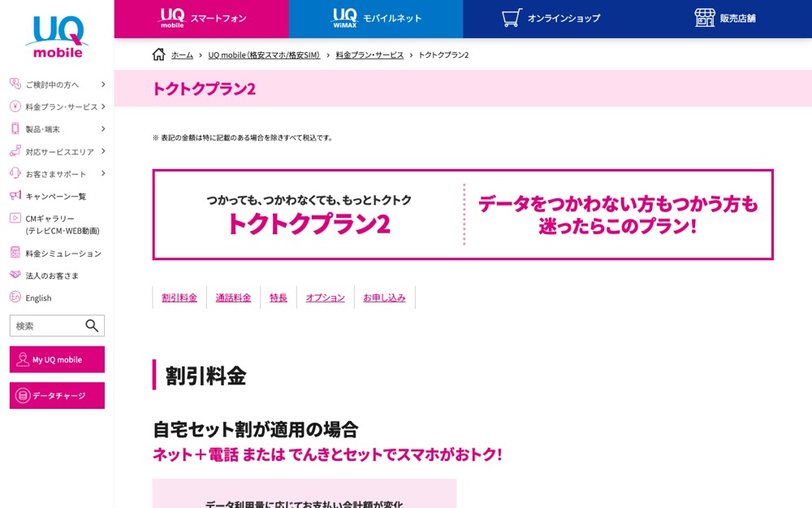This screenshot has height=508, width=812.
Task: Click the headset icon beside お客さまサポート
Action: [15, 173]
